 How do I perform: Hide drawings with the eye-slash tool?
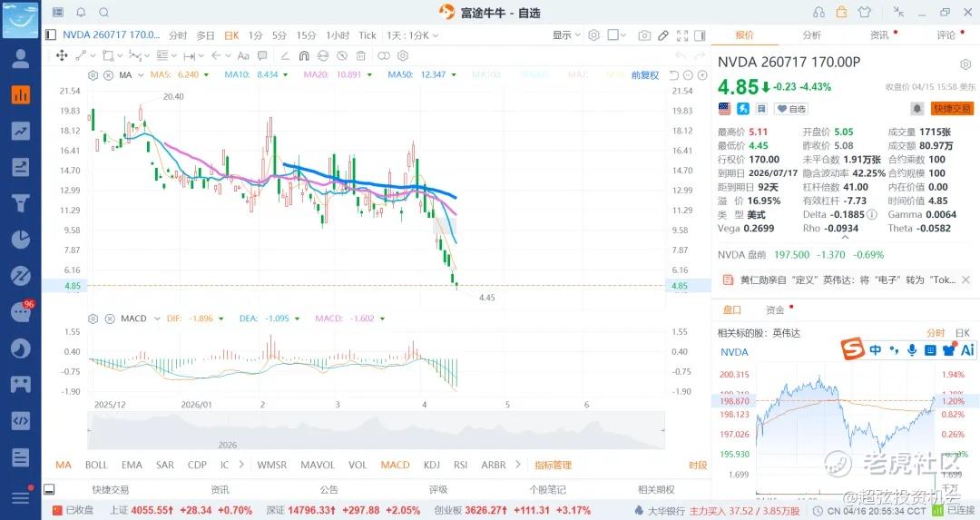click(342, 55)
